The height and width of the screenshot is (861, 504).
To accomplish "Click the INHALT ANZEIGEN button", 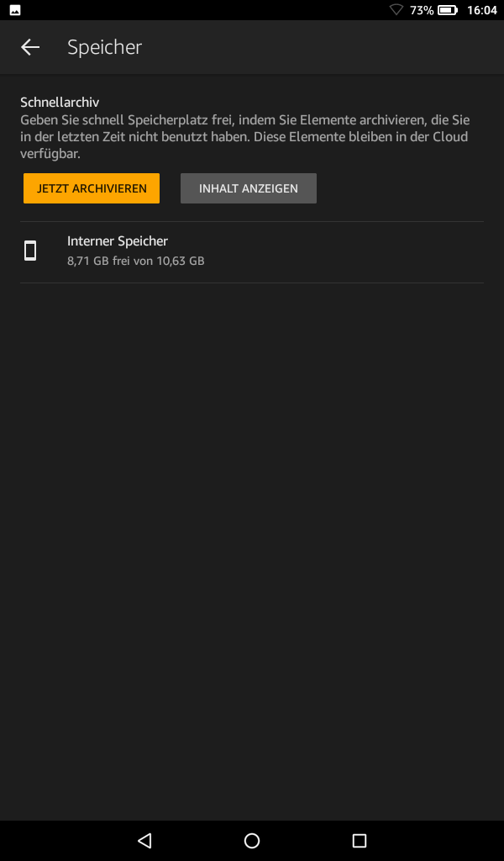I will pyautogui.click(x=249, y=188).
